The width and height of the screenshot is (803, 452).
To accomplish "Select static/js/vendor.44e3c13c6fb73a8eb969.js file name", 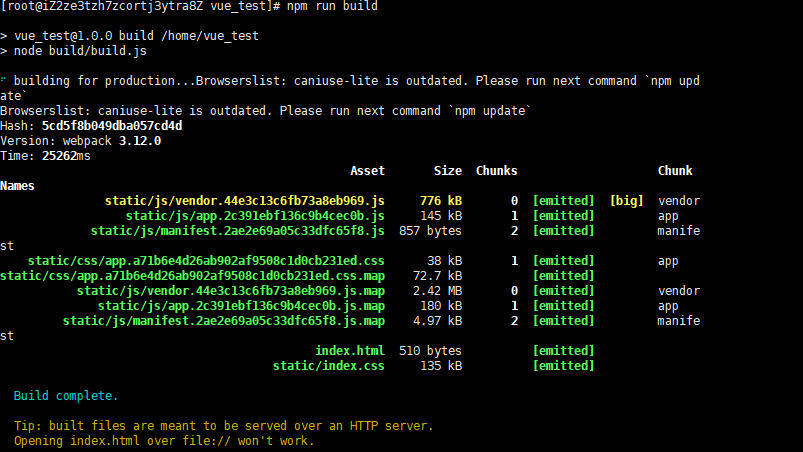I will [x=245, y=201].
